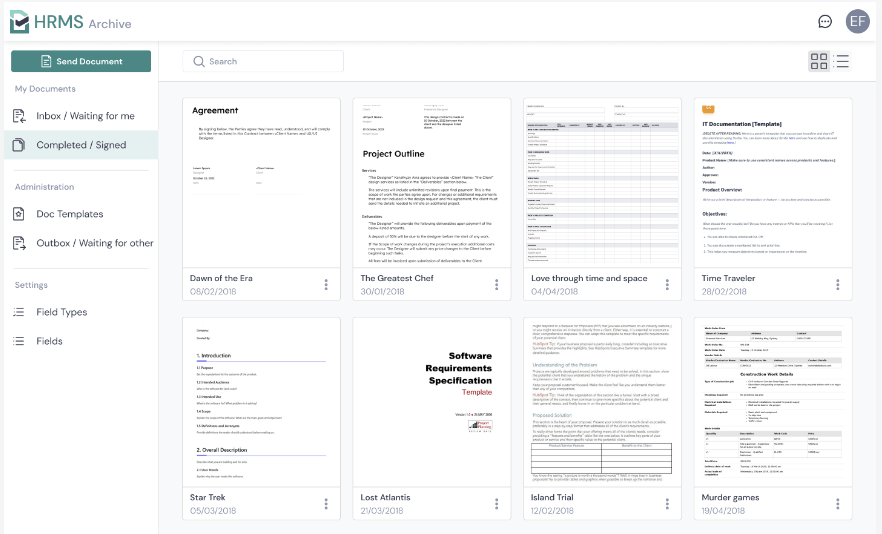Click the Dawn of the Era title

(x=221, y=278)
